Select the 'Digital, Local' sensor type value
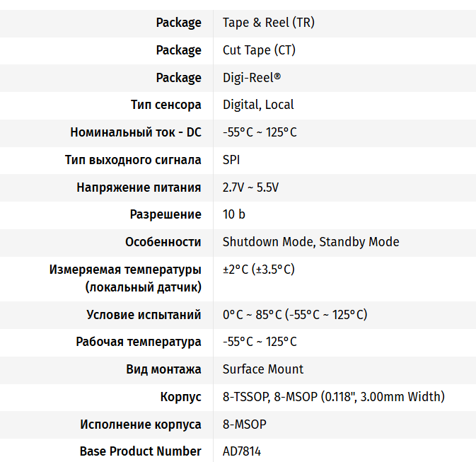Screen dimensions: 476x462 click(x=258, y=105)
